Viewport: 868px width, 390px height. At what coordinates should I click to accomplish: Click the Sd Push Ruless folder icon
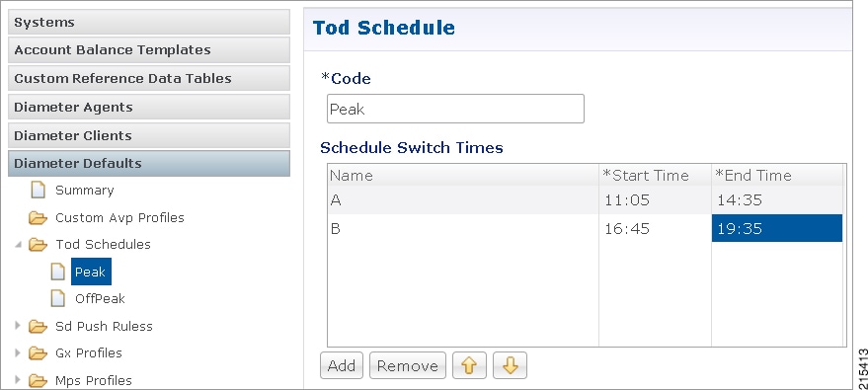coord(38,327)
